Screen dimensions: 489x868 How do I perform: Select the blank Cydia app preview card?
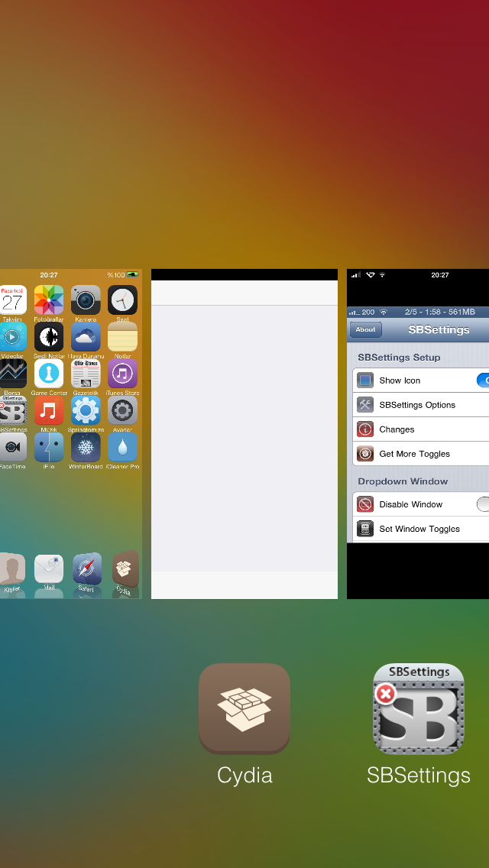[244, 434]
